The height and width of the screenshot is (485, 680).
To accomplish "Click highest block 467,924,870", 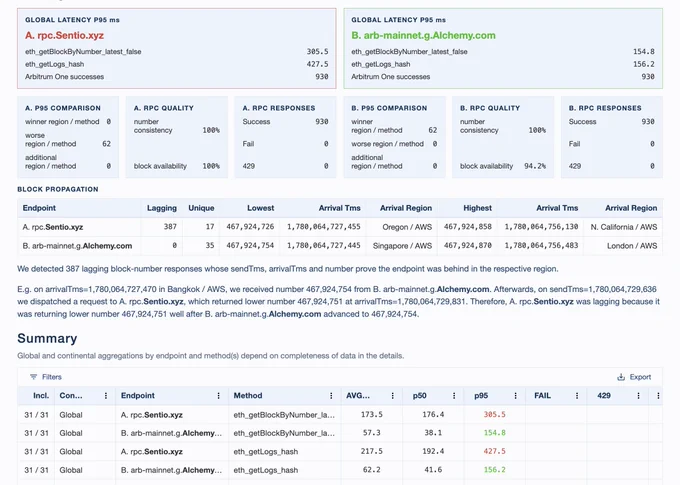I will (x=468, y=246).
